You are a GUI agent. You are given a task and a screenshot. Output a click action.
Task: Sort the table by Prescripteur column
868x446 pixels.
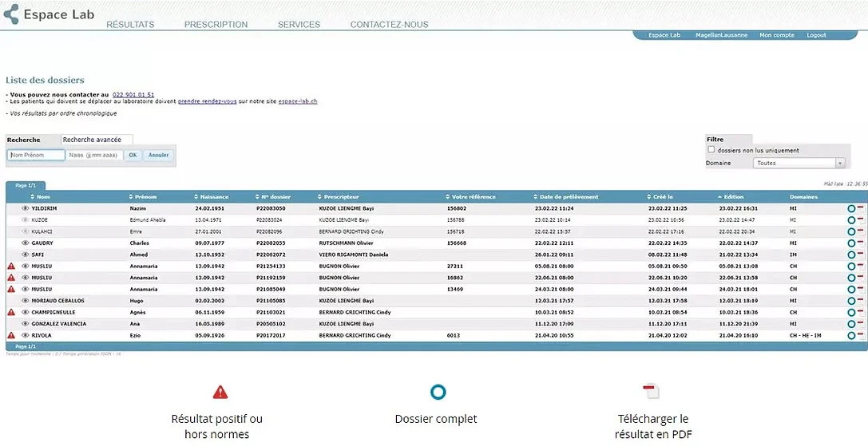(339, 197)
